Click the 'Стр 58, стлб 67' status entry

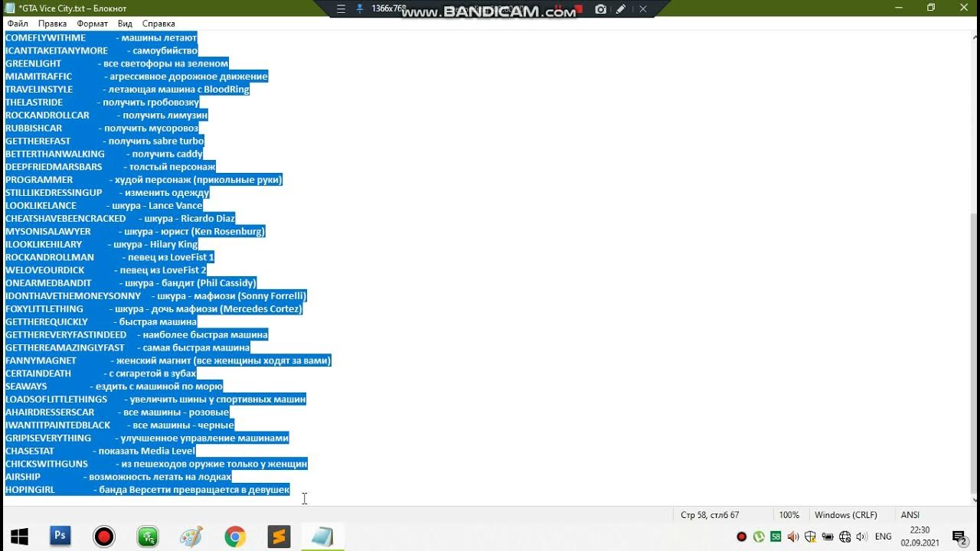click(710, 515)
